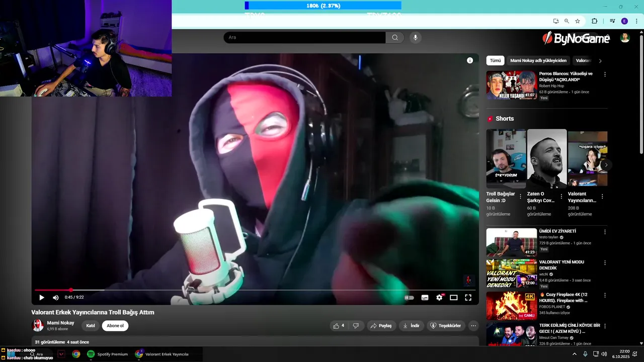The width and height of the screenshot is (644, 362).
Task: Switch to theater mode view
Action: 453,298
